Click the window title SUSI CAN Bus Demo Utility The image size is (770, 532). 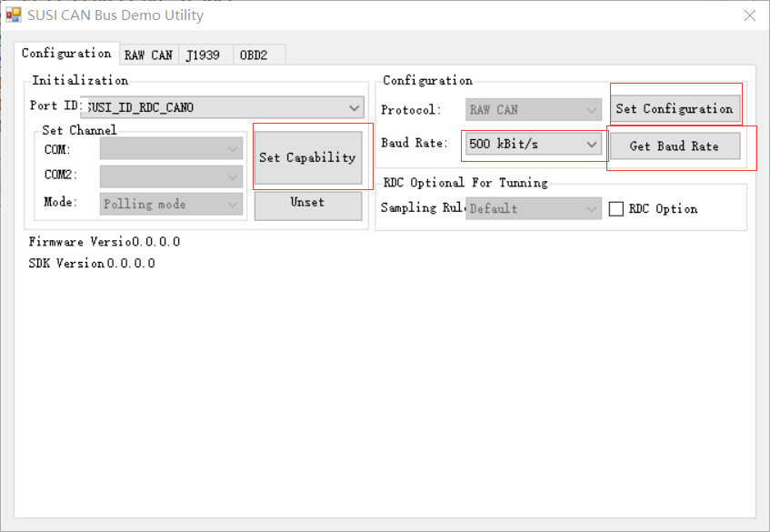tap(115, 15)
